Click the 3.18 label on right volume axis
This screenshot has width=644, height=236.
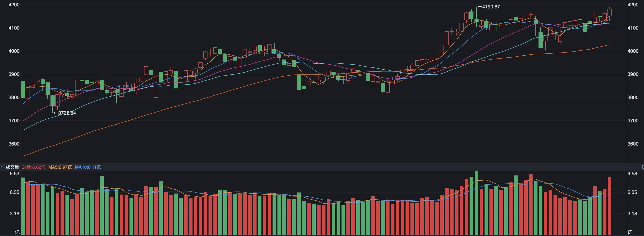click(x=632, y=213)
